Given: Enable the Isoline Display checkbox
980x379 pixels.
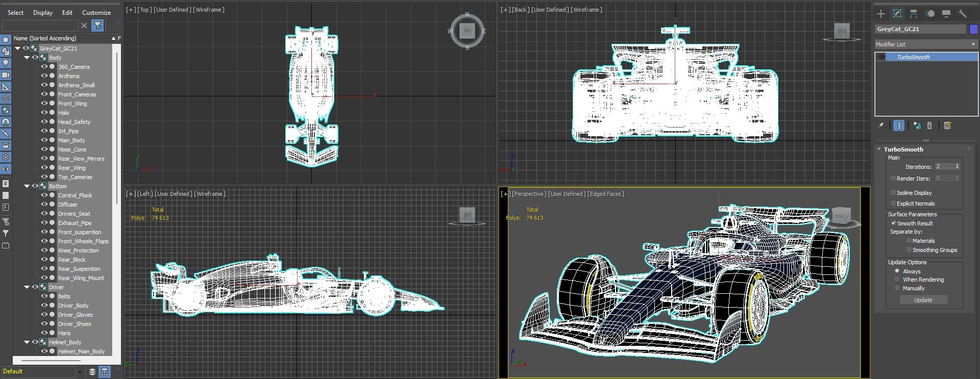Looking at the screenshot, I should click(893, 193).
